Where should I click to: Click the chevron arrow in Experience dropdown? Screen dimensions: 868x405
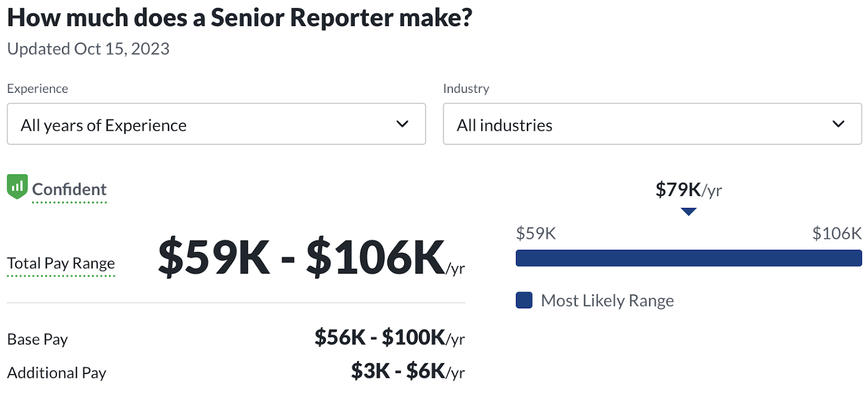(x=402, y=124)
